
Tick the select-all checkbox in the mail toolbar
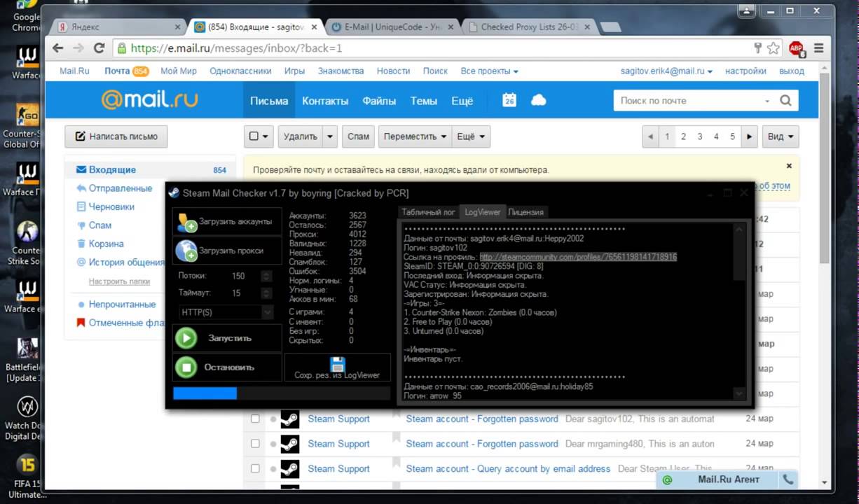[254, 136]
